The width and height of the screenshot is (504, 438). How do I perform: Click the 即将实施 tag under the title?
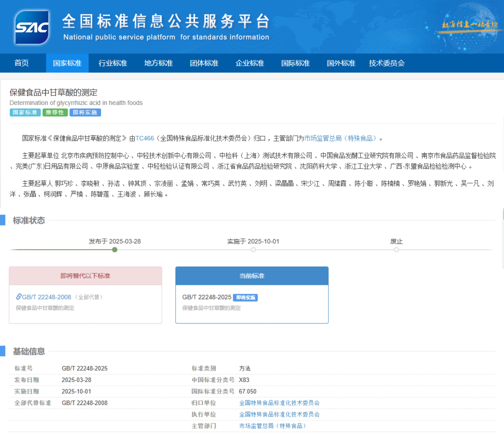(x=85, y=112)
